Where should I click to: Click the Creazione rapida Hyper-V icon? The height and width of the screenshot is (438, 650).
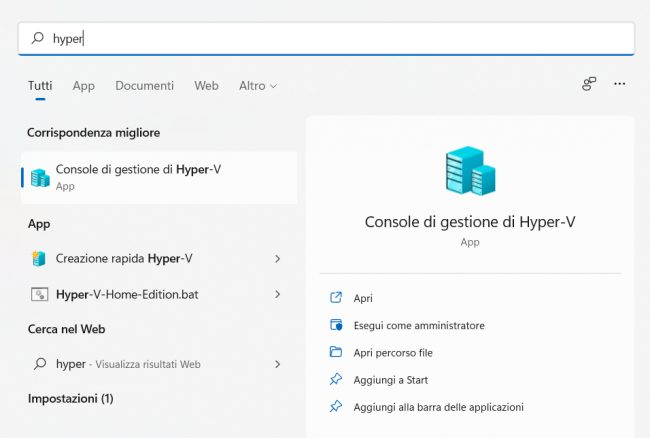click(x=39, y=259)
